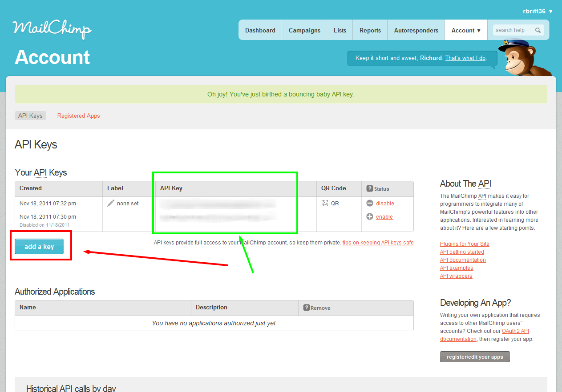
Task: Click 'Disabled on 11/18/2011' text
Action: pyautogui.click(x=44, y=225)
